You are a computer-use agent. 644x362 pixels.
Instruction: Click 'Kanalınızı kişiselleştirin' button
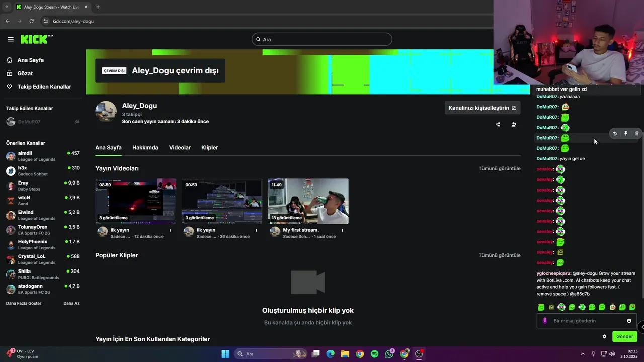pos(482,108)
